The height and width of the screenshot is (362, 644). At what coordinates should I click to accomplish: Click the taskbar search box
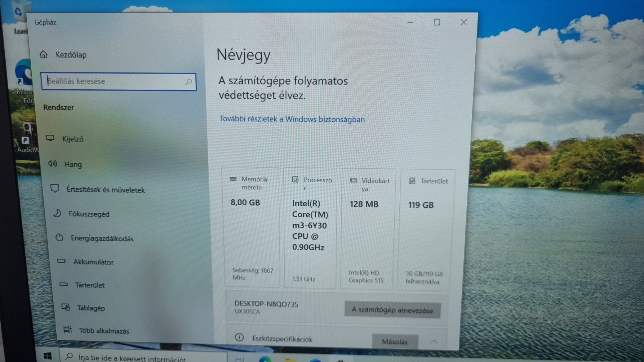coord(143,357)
